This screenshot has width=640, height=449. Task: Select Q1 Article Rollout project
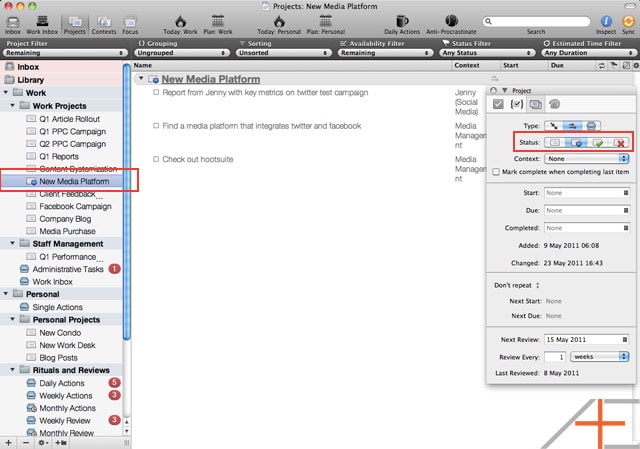coord(61,119)
